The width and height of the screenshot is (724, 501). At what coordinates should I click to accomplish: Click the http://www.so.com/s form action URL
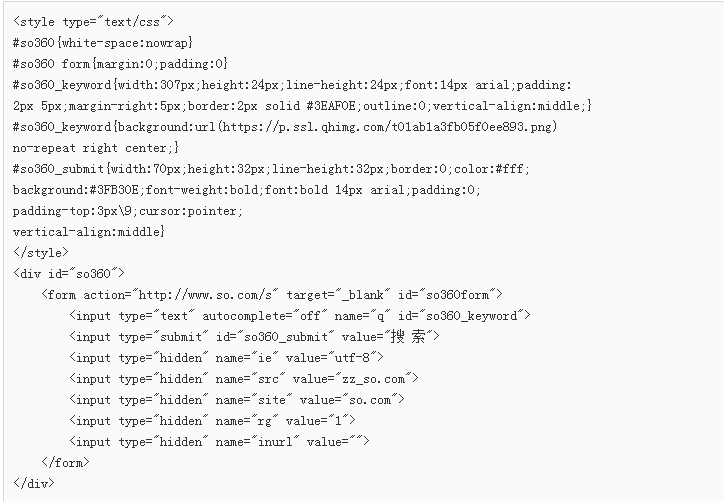[205, 295]
